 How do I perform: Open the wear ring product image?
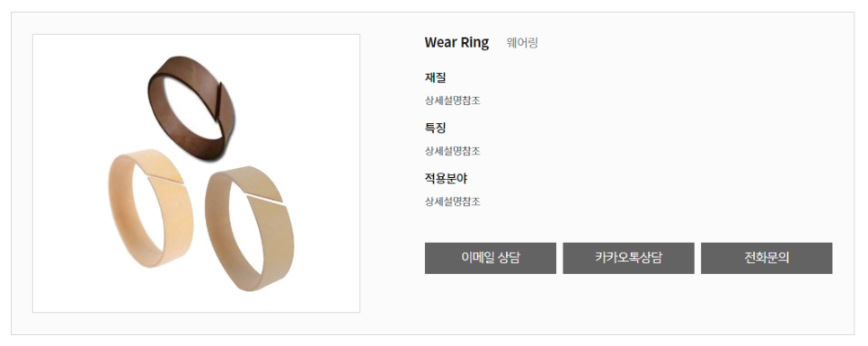196,173
